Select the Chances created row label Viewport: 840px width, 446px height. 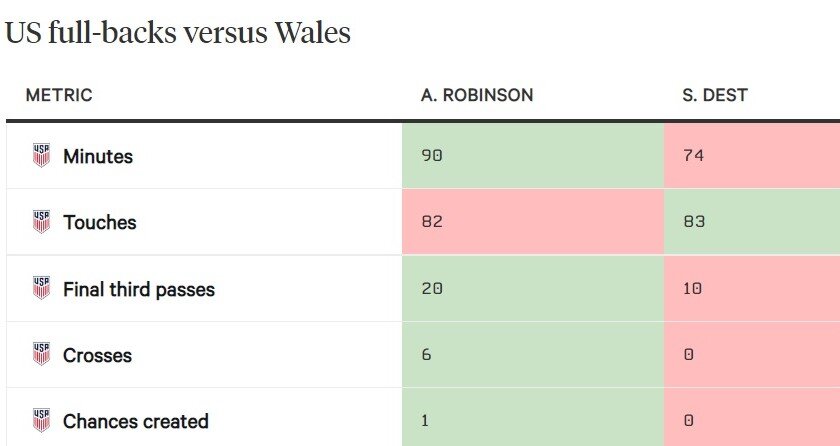[136, 422]
